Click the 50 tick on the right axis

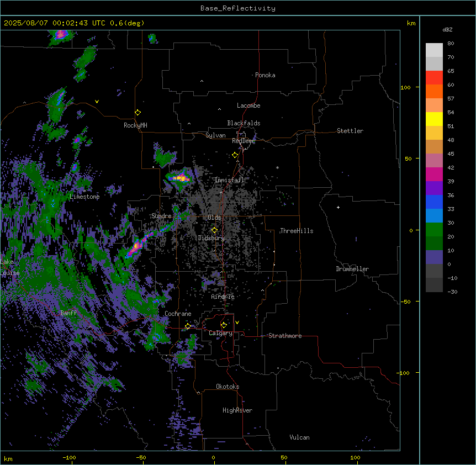click(408, 158)
